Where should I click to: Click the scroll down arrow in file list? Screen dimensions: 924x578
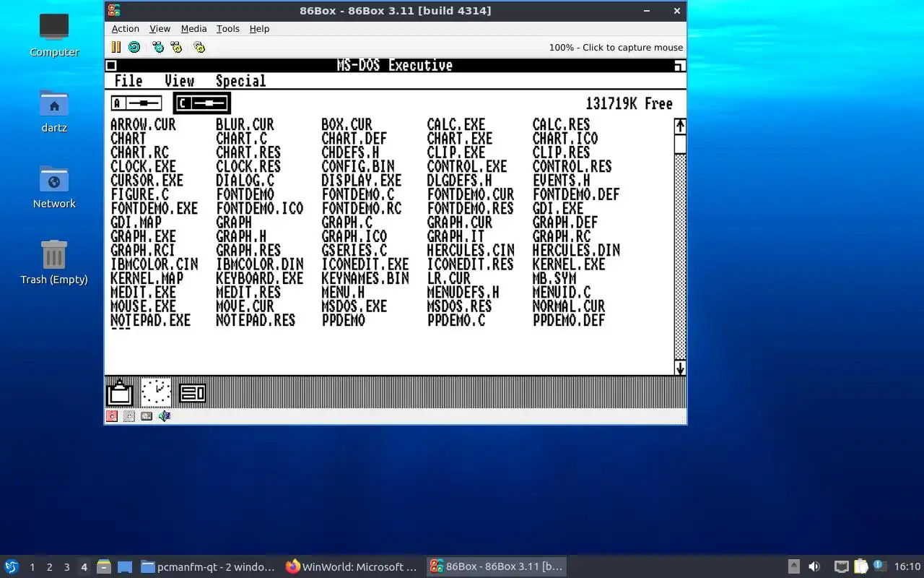[680, 368]
